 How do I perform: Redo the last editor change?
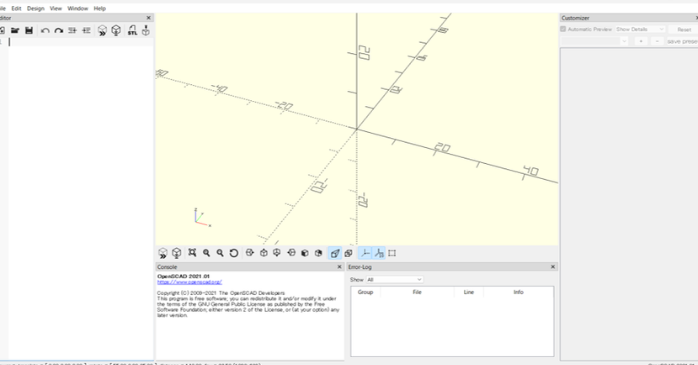point(59,30)
